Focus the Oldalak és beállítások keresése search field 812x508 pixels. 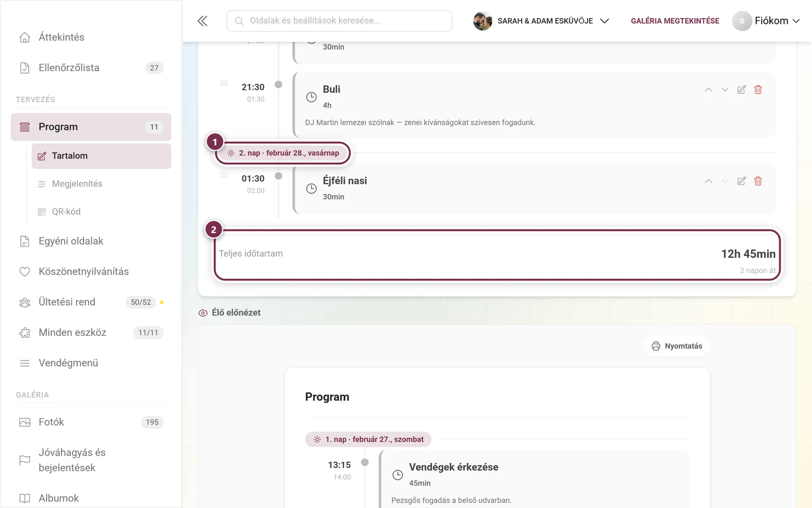click(339, 21)
